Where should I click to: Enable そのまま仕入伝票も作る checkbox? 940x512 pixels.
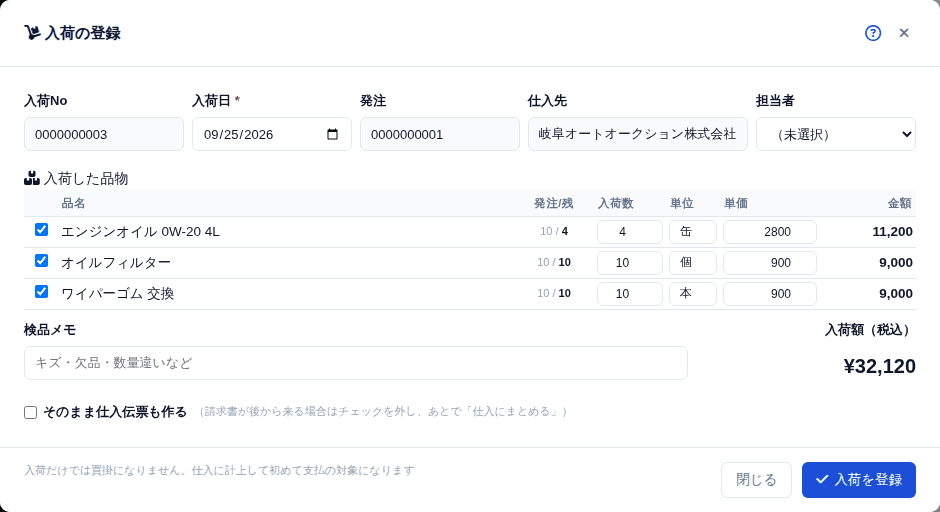click(x=31, y=412)
